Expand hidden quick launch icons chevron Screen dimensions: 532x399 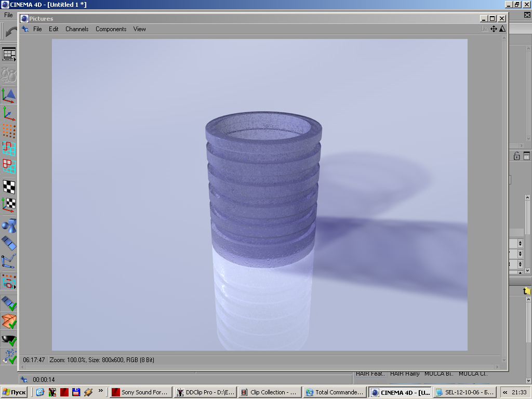point(101,392)
